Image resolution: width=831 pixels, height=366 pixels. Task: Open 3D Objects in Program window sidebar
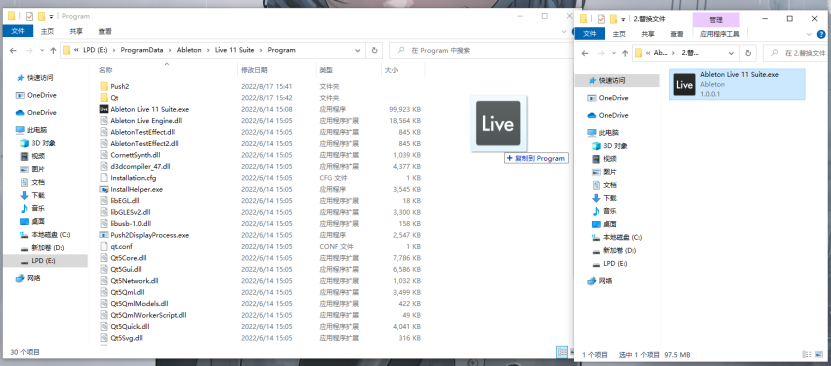tap(38, 143)
